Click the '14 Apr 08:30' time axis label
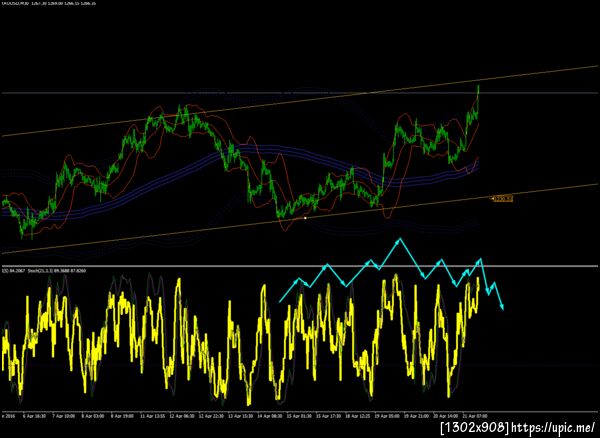The height and width of the screenshot is (438, 600). (269, 415)
